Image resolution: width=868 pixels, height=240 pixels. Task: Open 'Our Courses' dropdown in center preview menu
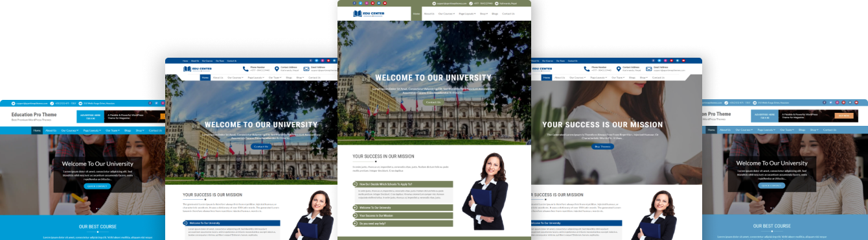tap(447, 14)
